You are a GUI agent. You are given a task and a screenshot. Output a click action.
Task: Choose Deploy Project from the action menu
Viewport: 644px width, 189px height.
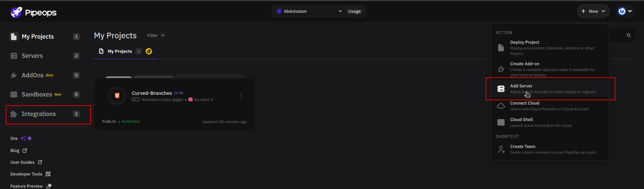point(550,47)
